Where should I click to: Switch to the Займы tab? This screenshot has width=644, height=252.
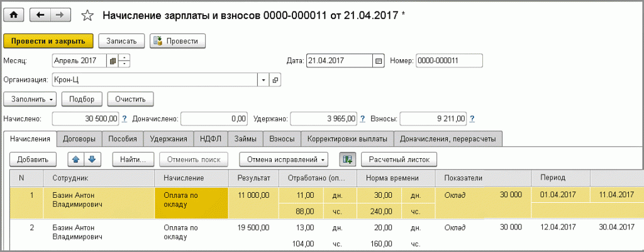point(246,139)
